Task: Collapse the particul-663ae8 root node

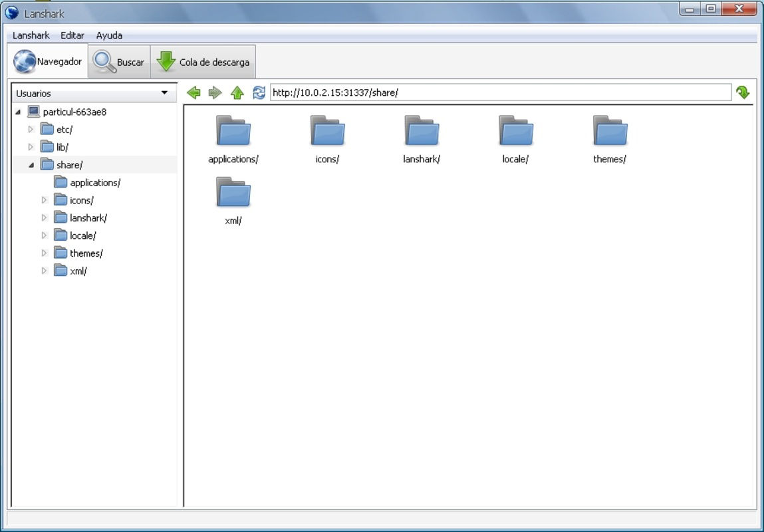Action: point(17,112)
